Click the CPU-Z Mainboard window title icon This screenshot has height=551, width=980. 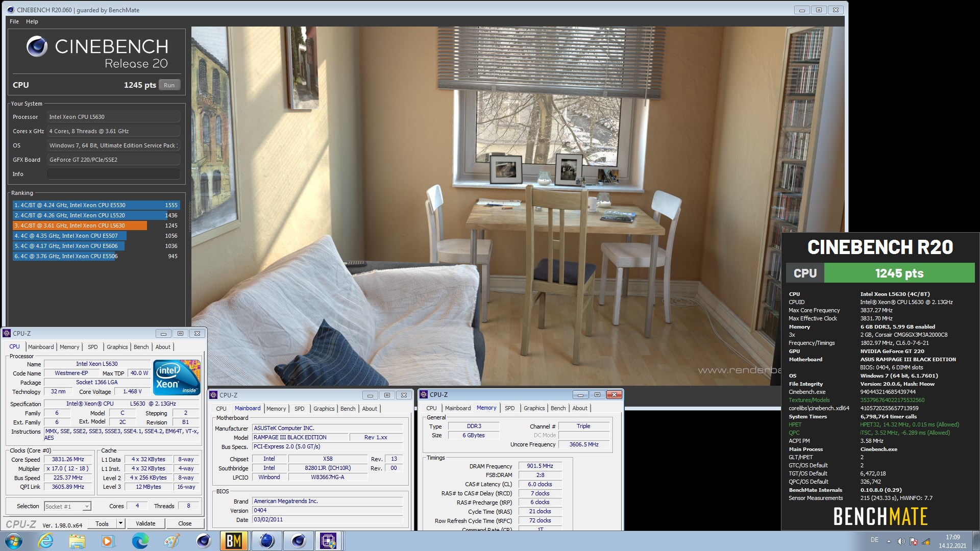[x=213, y=395]
